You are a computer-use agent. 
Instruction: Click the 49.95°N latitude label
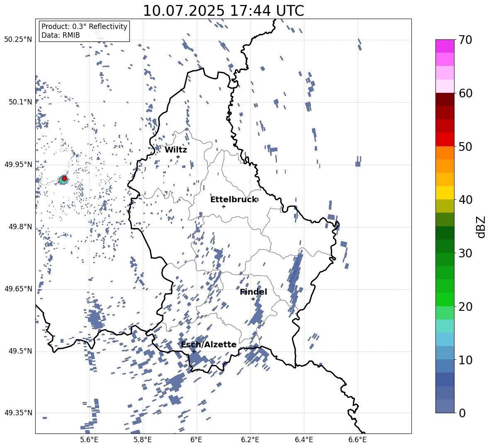[x=18, y=164]
